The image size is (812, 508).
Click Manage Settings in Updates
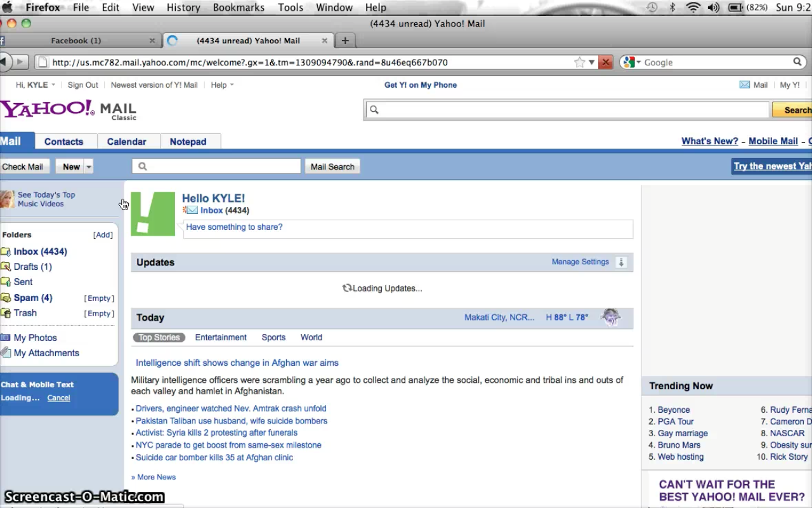580,262
